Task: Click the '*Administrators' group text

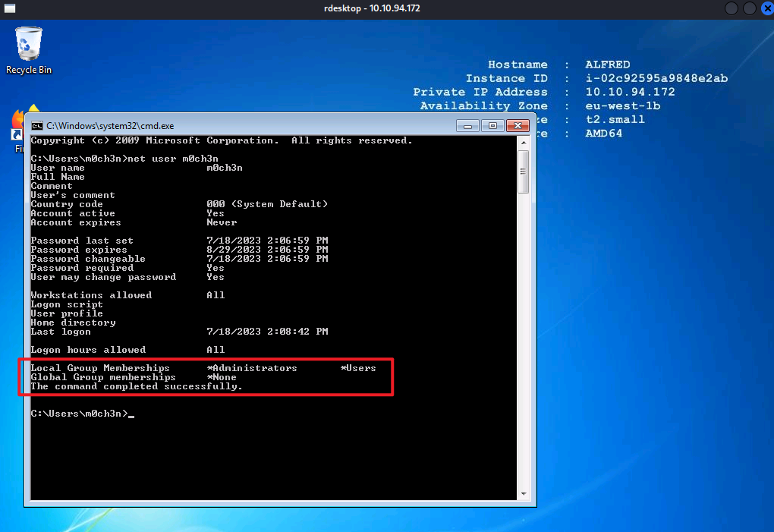Action: tap(252, 368)
